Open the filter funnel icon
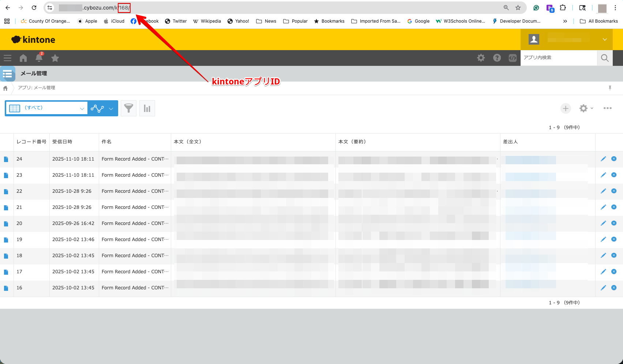The width and height of the screenshot is (623, 364). point(128,108)
